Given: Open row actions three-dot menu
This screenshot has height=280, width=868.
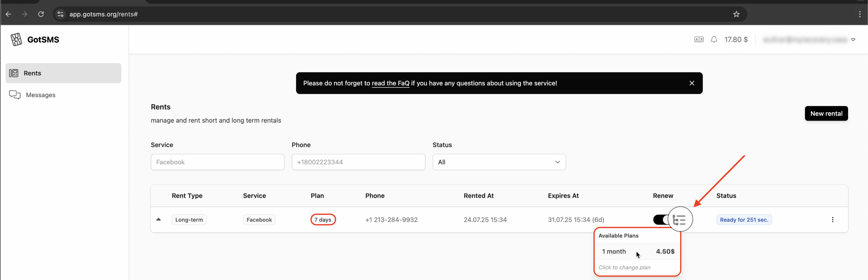Looking at the screenshot, I should (x=832, y=220).
